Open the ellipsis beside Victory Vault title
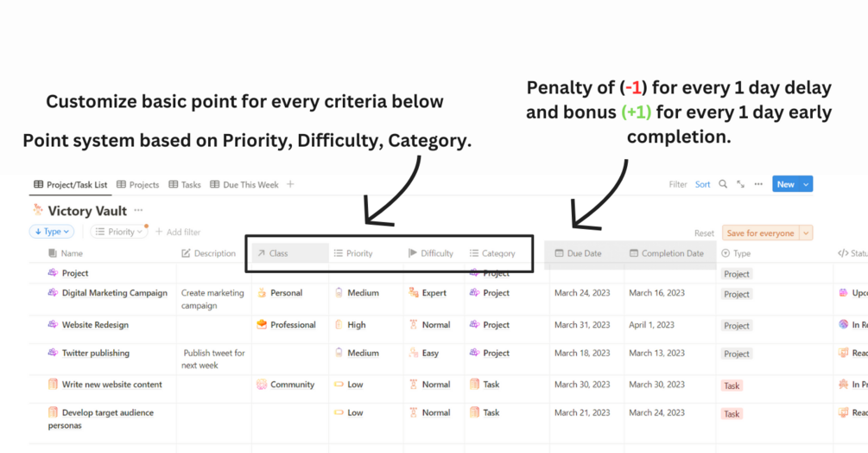Viewport: 868px width, 453px height. coord(138,210)
